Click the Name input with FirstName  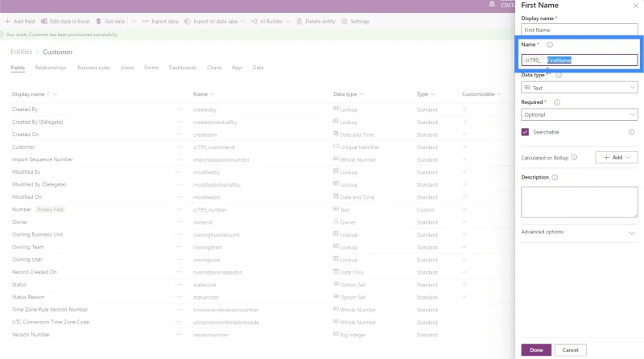tap(579, 60)
